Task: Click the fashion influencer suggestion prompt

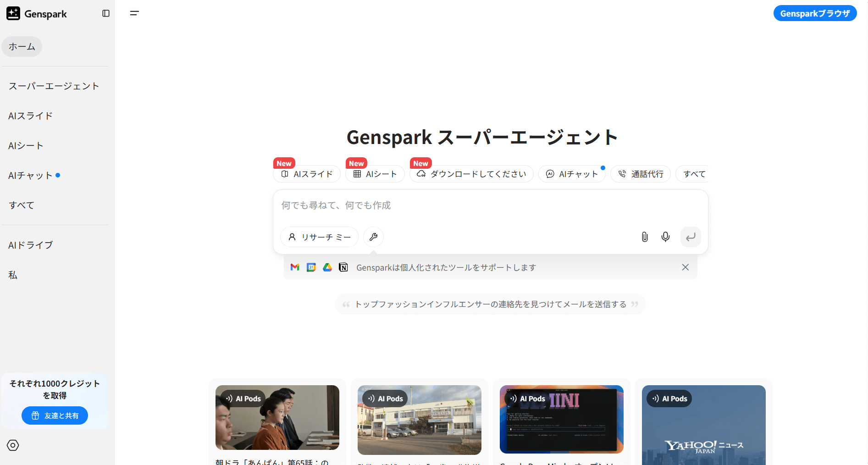Action: coord(491,304)
